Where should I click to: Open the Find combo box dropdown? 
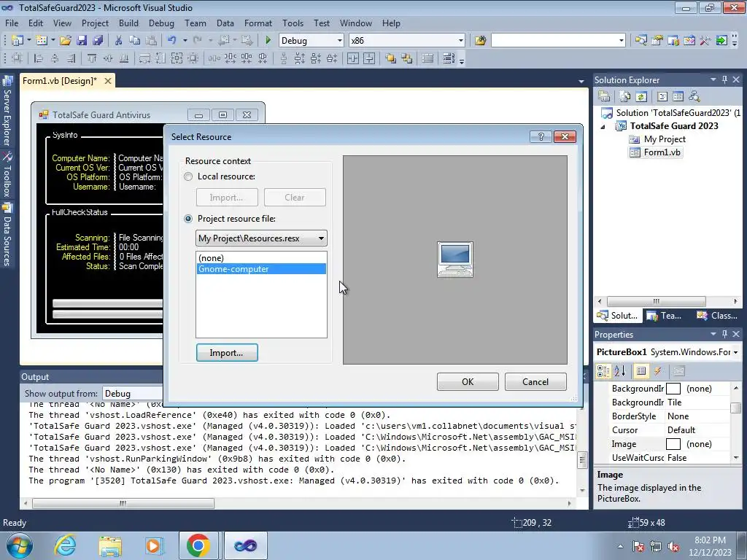pos(621,41)
